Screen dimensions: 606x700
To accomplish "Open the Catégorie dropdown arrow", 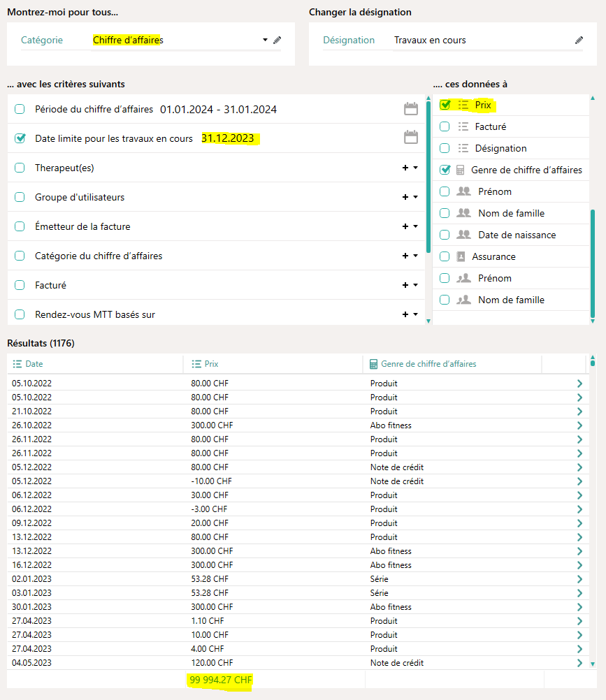I will click(x=265, y=41).
